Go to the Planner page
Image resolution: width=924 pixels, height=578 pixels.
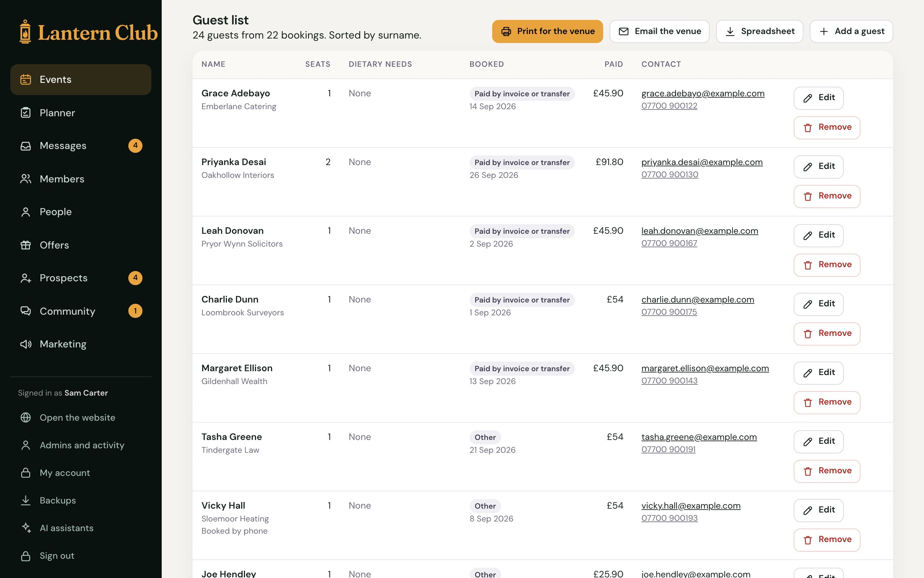click(x=81, y=113)
